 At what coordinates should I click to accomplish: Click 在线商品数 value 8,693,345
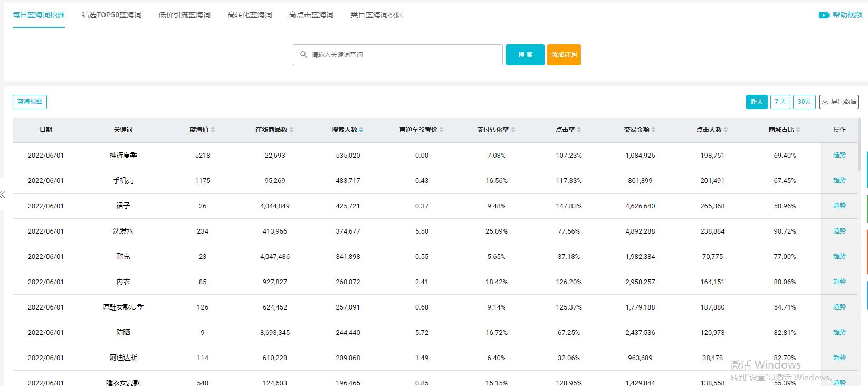click(x=275, y=333)
